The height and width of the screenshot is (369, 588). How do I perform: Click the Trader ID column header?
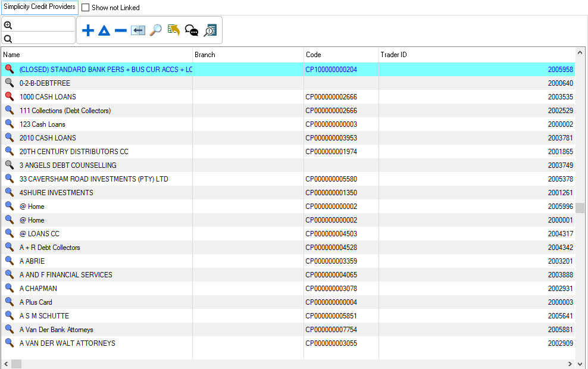click(x=476, y=55)
